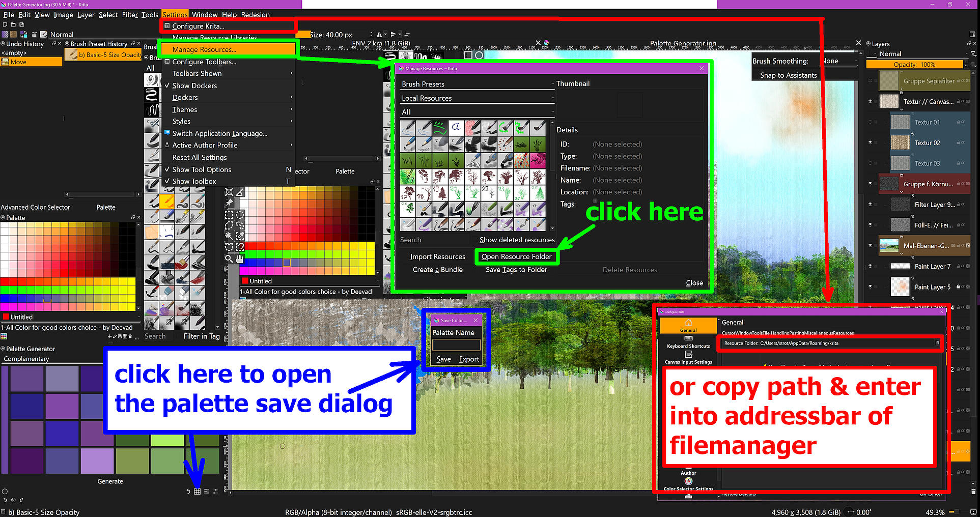Click the horizontal mirror tool icon

pos(379,35)
